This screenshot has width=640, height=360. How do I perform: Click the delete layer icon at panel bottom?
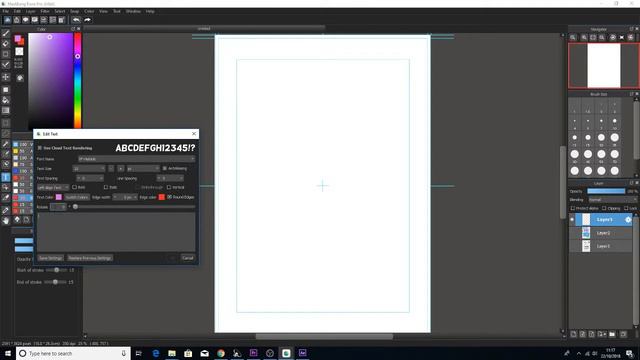[x=623, y=334]
